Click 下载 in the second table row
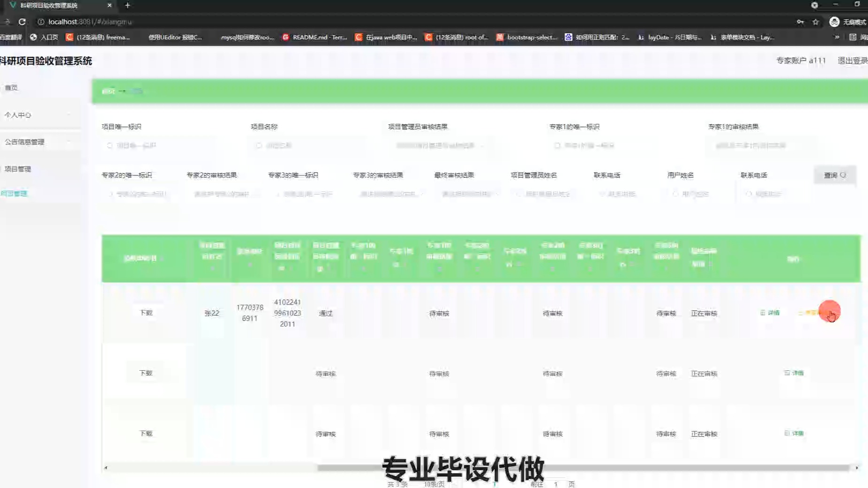Screen dimensions: 868x488 click(x=146, y=373)
